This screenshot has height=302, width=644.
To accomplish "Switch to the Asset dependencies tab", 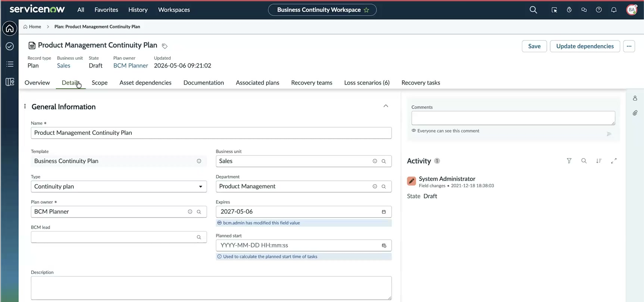I will tap(145, 83).
